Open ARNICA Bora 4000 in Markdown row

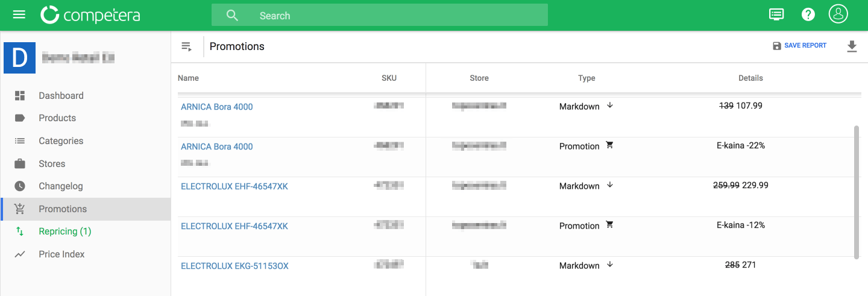[217, 107]
